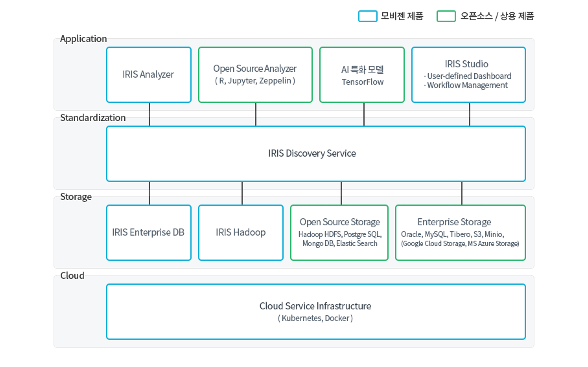Click the Enterprise Storage box
588x367 pixels.
click(460, 233)
